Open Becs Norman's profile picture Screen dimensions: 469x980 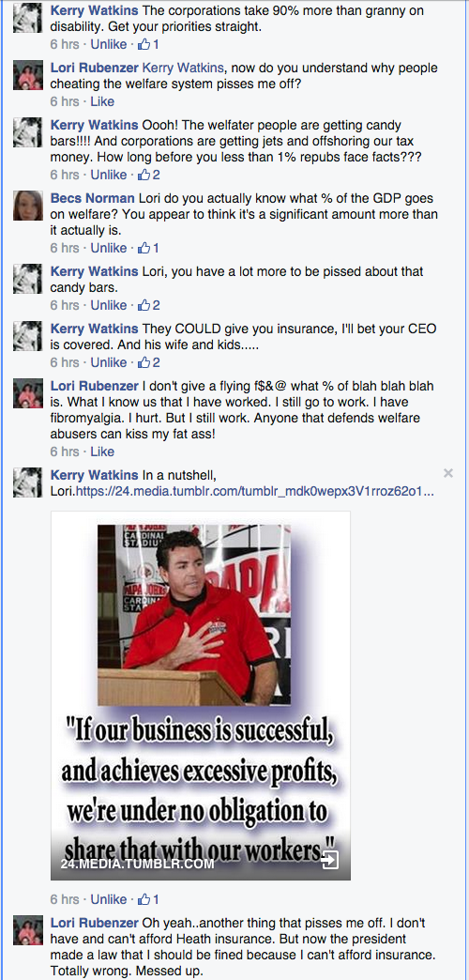tap(28, 206)
